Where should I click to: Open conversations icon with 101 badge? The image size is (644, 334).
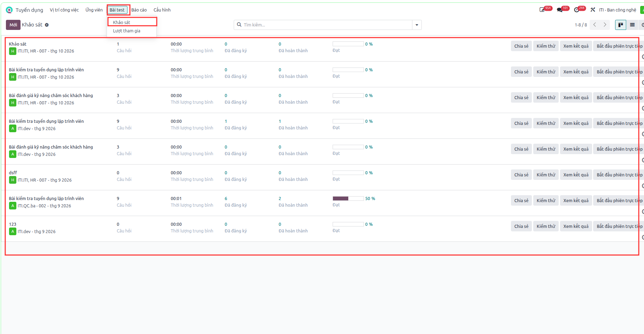[x=560, y=10]
